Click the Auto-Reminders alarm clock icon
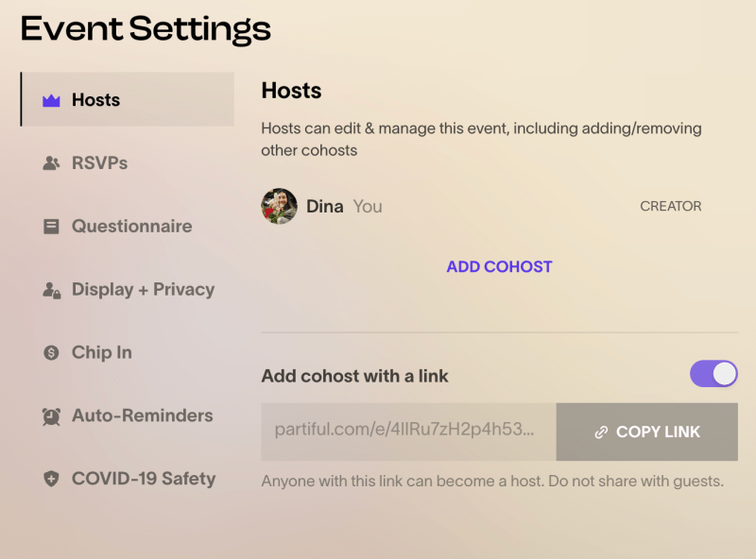Image resolution: width=756 pixels, height=559 pixels. point(51,416)
